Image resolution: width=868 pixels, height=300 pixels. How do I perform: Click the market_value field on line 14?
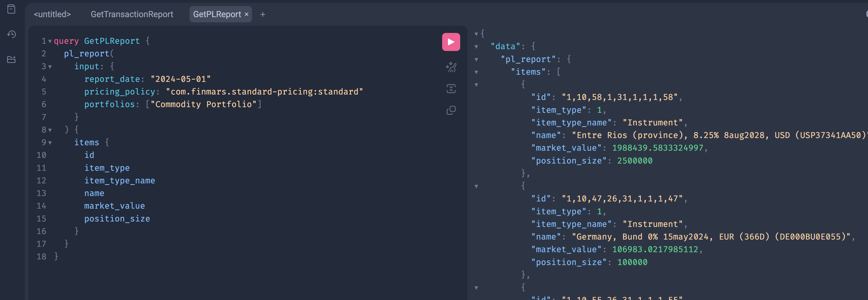(114, 206)
